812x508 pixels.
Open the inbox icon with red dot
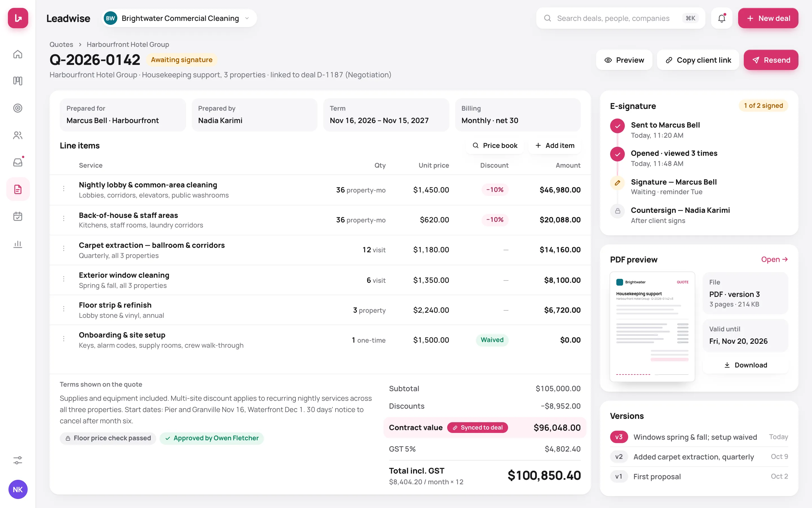[18, 162]
